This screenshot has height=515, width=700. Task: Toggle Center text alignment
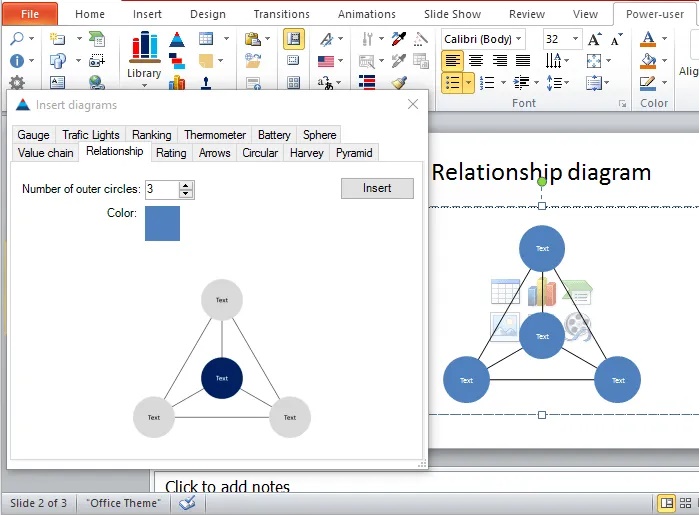pyautogui.click(x=476, y=60)
